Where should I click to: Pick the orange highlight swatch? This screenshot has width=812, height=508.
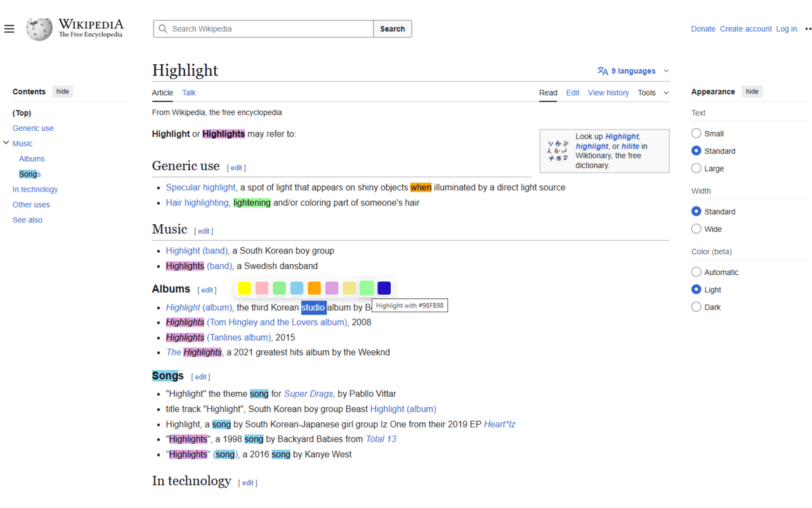tap(314, 288)
